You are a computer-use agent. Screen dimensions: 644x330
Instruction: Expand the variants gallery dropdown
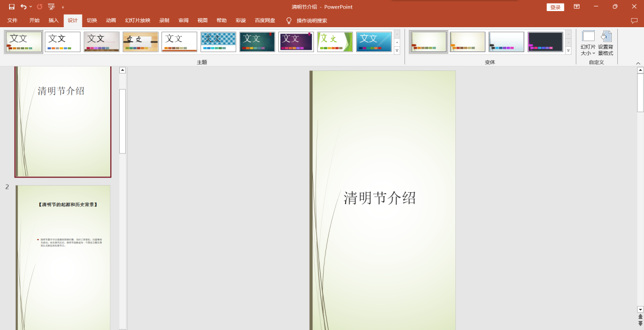pos(568,50)
